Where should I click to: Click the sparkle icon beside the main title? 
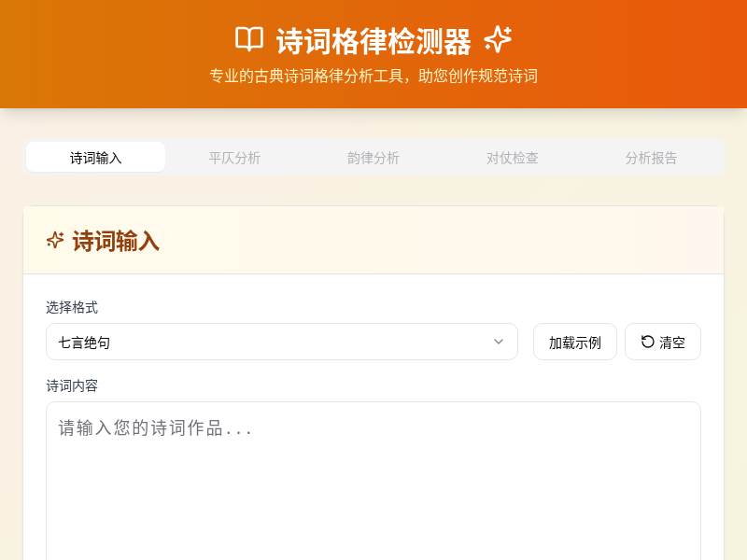tap(498, 39)
